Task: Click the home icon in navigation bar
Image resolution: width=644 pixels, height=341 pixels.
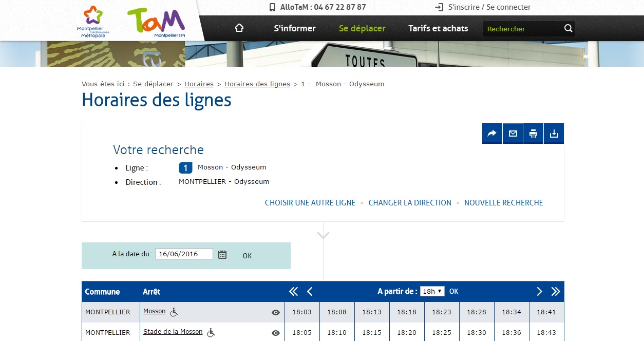Action: tap(239, 28)
